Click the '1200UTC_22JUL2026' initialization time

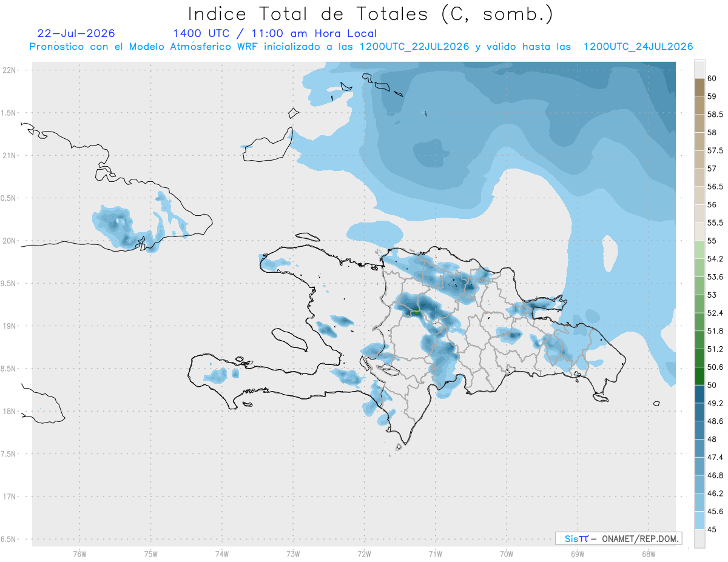(414, 47)
